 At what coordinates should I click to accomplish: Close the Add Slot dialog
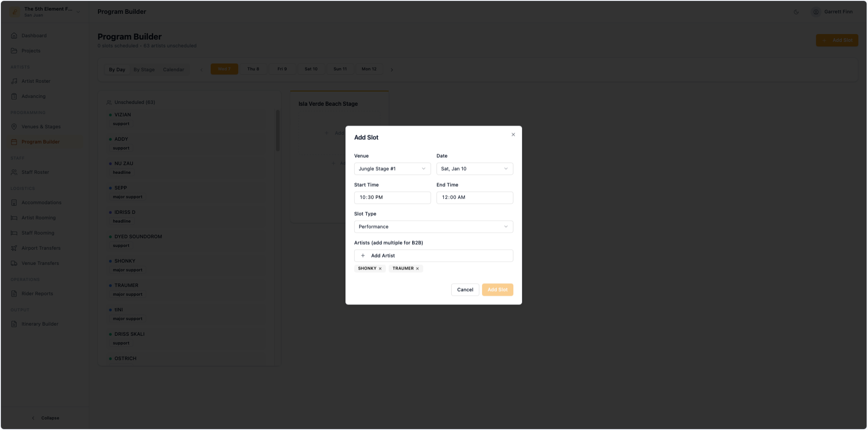[513, 135]
